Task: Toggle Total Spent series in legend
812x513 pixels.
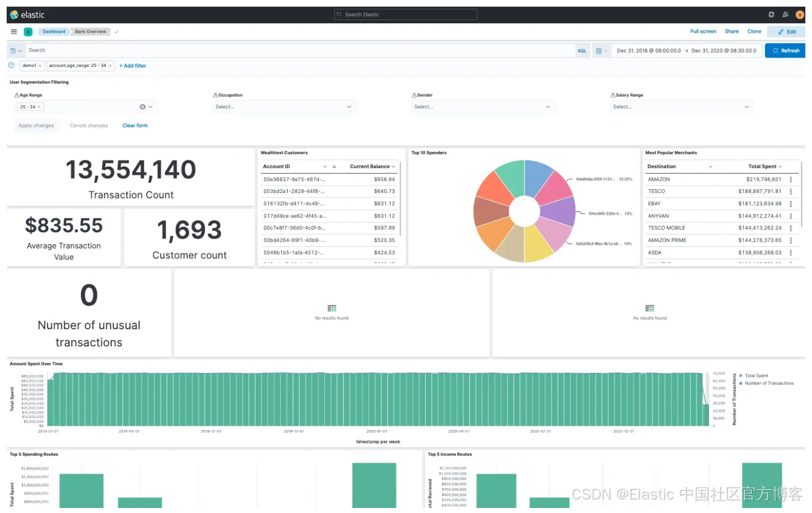Action: [x=756, y=376]
